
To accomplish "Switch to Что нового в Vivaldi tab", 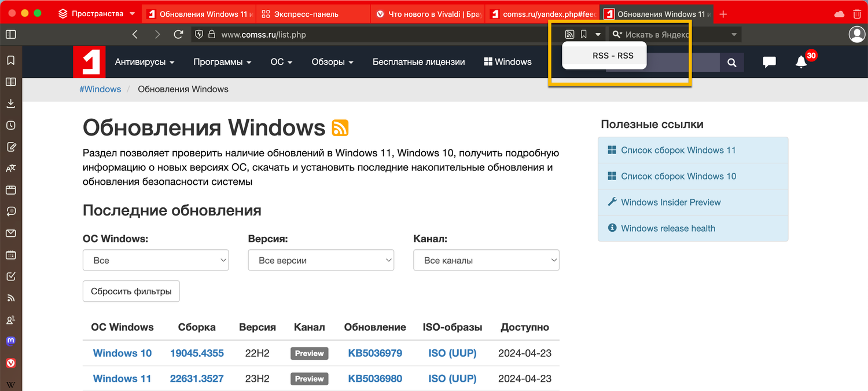I will click(428, 14).
